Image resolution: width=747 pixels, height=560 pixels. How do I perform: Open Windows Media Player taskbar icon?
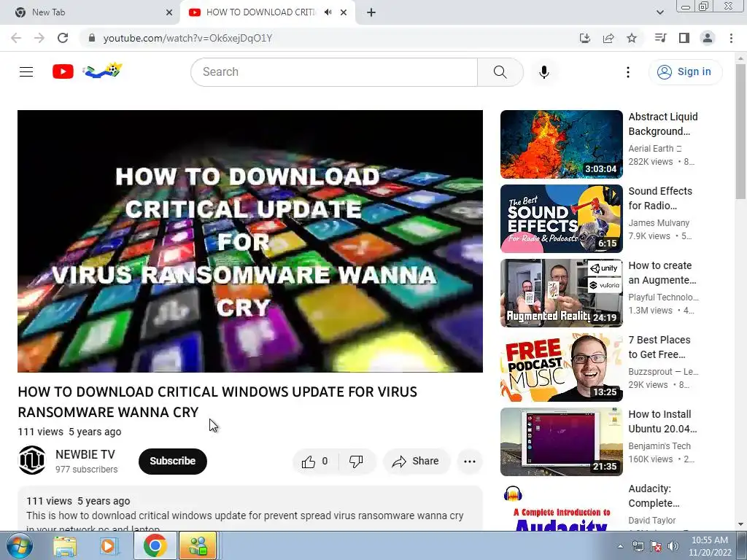(x=108, y=546)
